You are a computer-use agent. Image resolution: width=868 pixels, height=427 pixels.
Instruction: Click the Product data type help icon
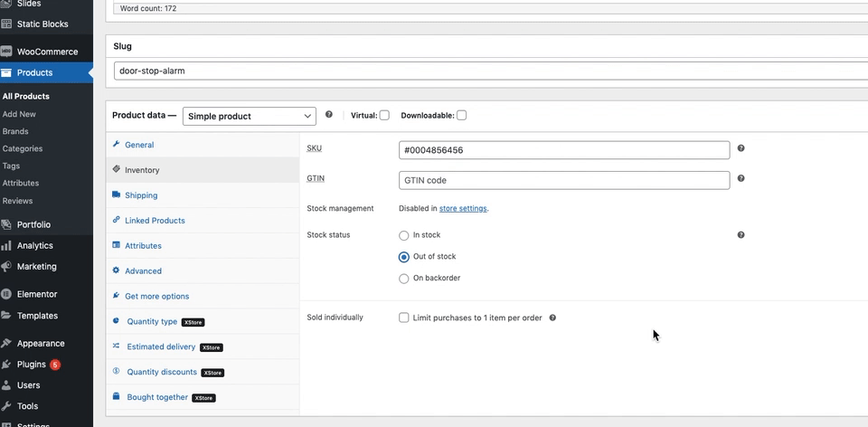tap(329, 115)
